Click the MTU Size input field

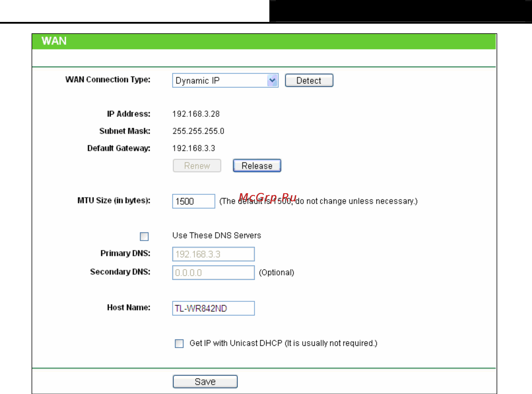(194, 201)
